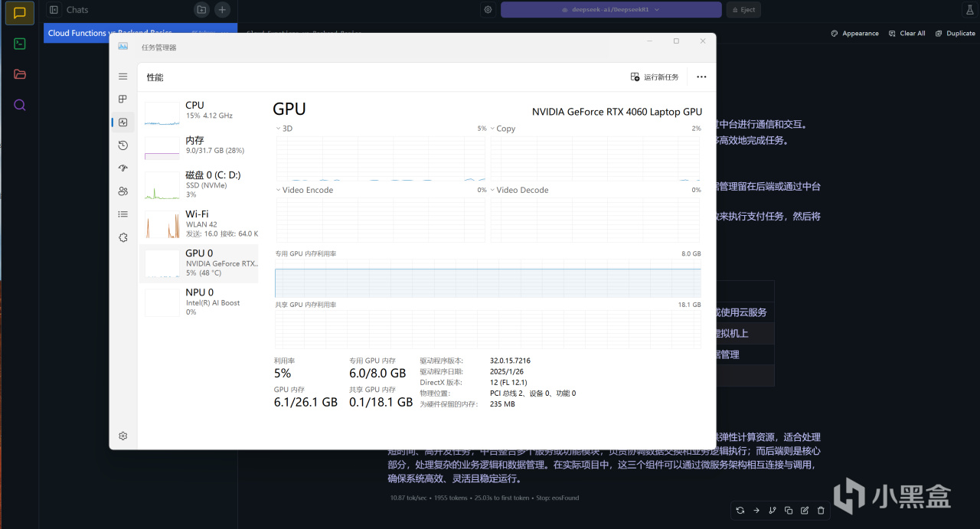Open Task Manager hamburger navigation menu
Image resolution: width=980 pixels, height=529 pixels.
(x=122, y=77)
